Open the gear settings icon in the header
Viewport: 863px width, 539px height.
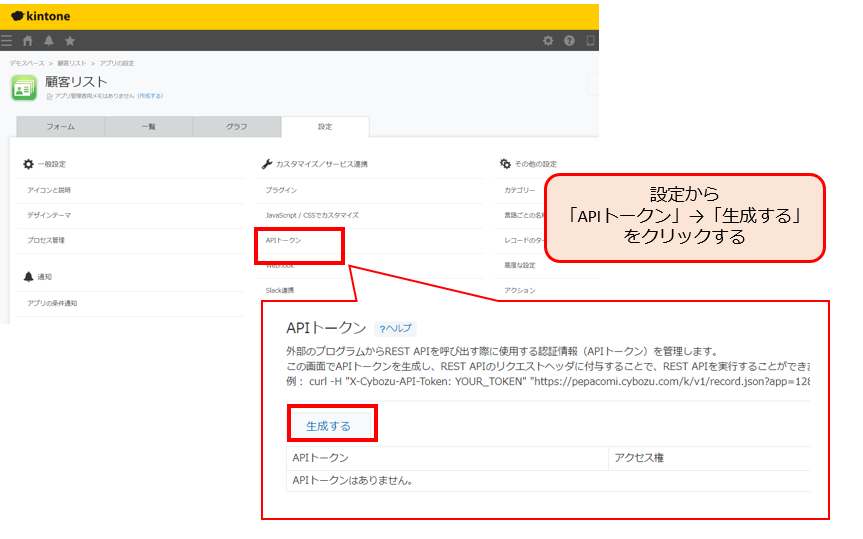pyautogui.click(x=548, y=41)
